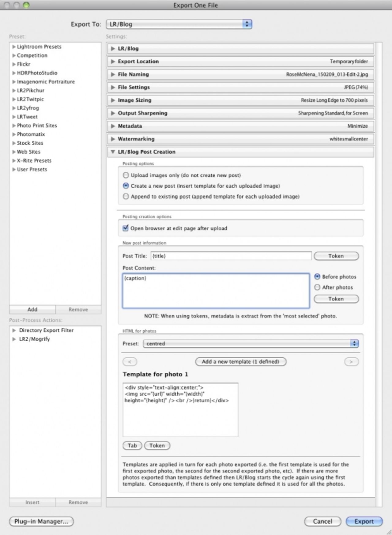392x535 pixels.
Task: Choose After photos radio button
Action: 317,287
